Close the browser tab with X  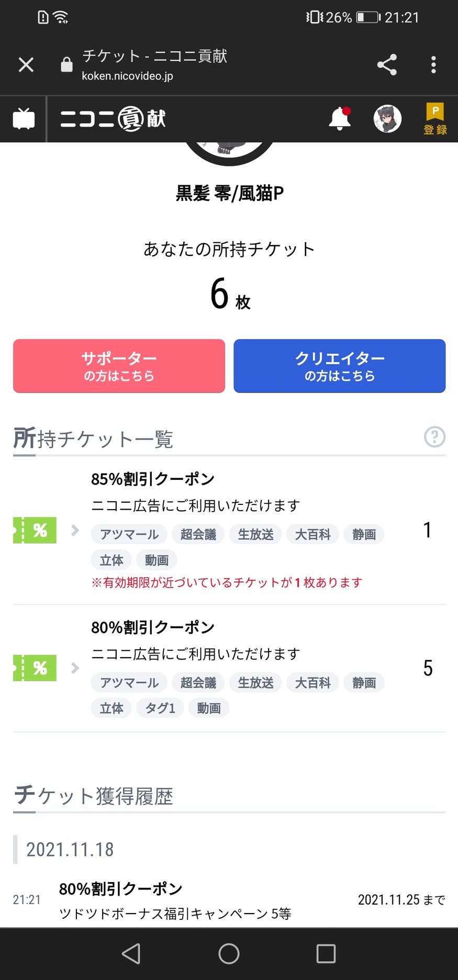(26, 65)
